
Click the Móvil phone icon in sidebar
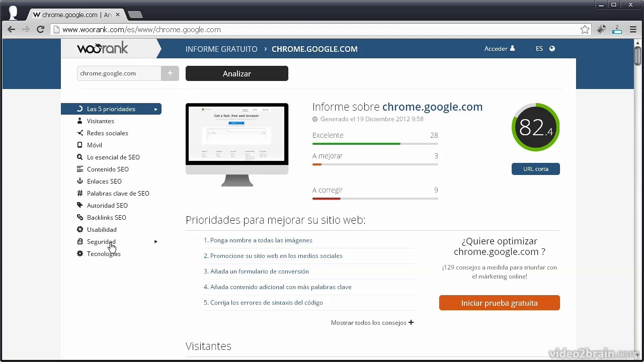[x=79, y=145]
